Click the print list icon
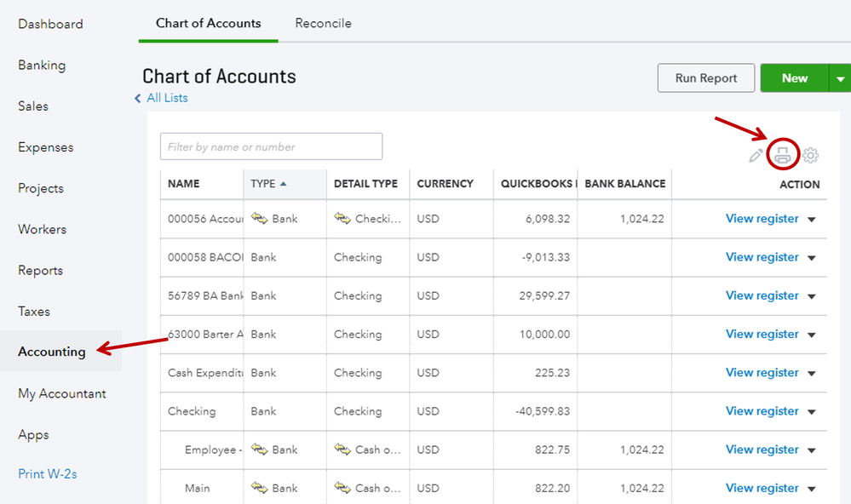The width and height of the screenshot is (851, 504). pyautogui.click(x=783, y=155)
